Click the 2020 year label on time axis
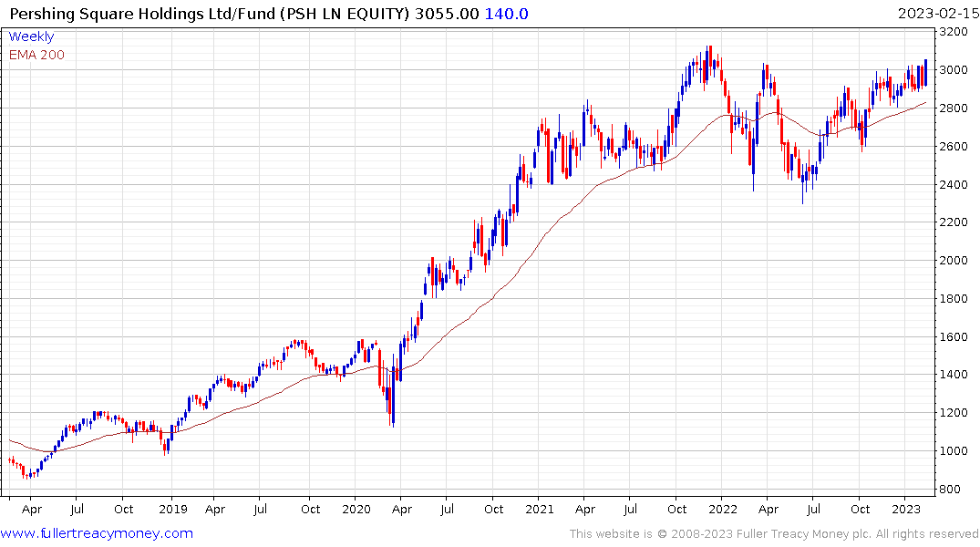This screenshot has width=980, height=547. pos(356,509)
